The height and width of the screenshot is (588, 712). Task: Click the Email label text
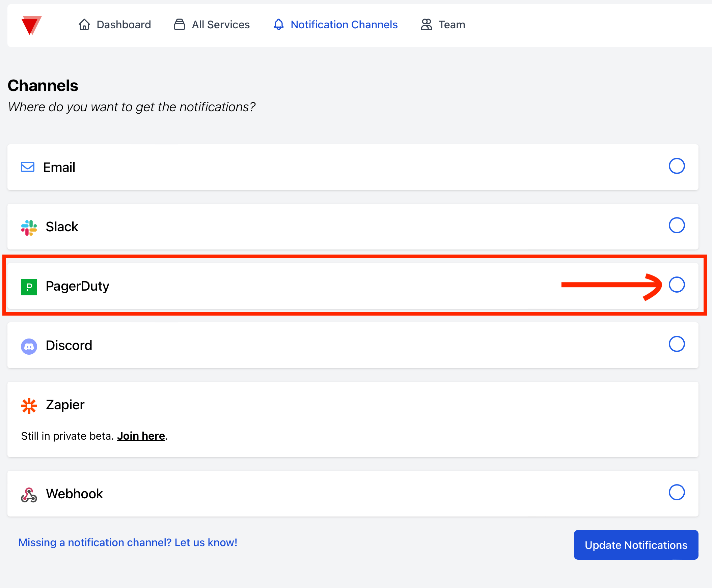click(x=59, y=167)
